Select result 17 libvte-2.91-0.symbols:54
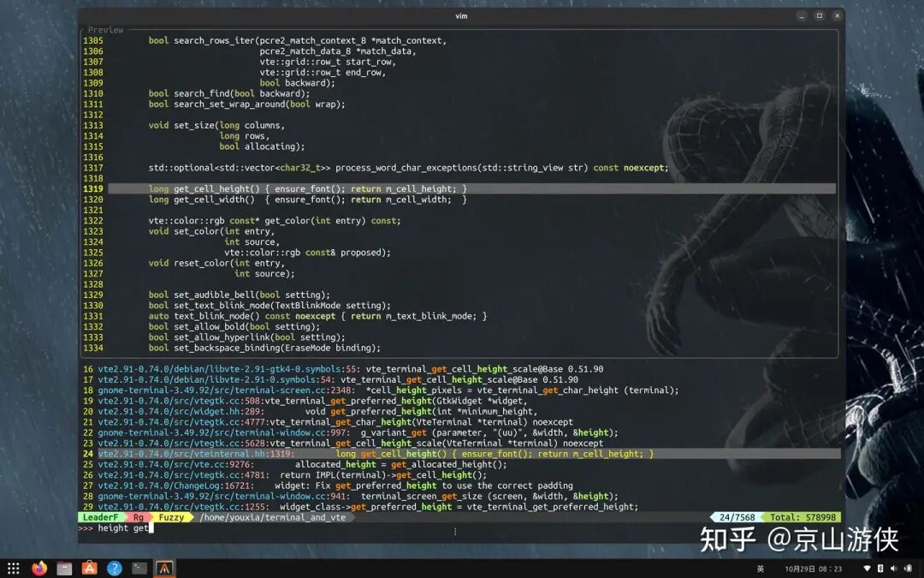The height and width of the screenshot is (578, 924). pyautogui.click(x=330, y=380)
